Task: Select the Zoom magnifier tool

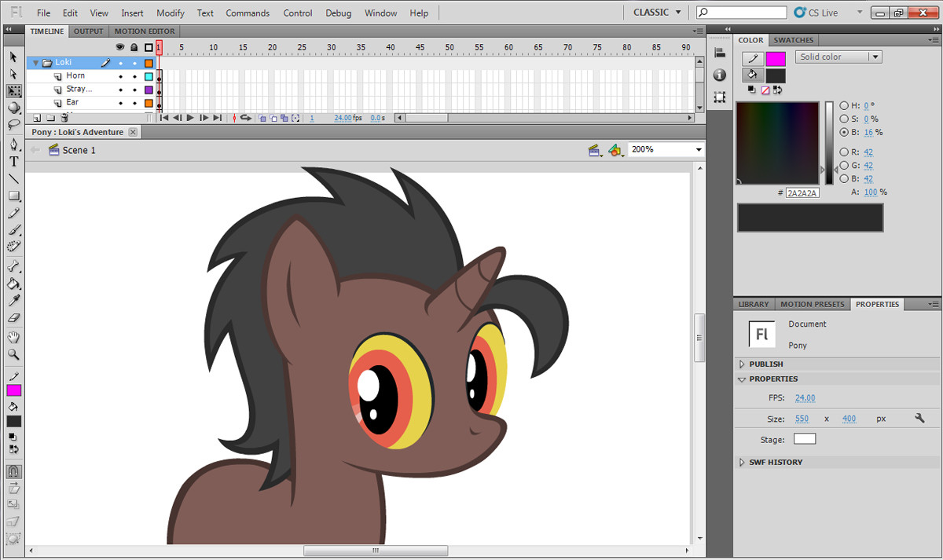Action: (13, 355)
